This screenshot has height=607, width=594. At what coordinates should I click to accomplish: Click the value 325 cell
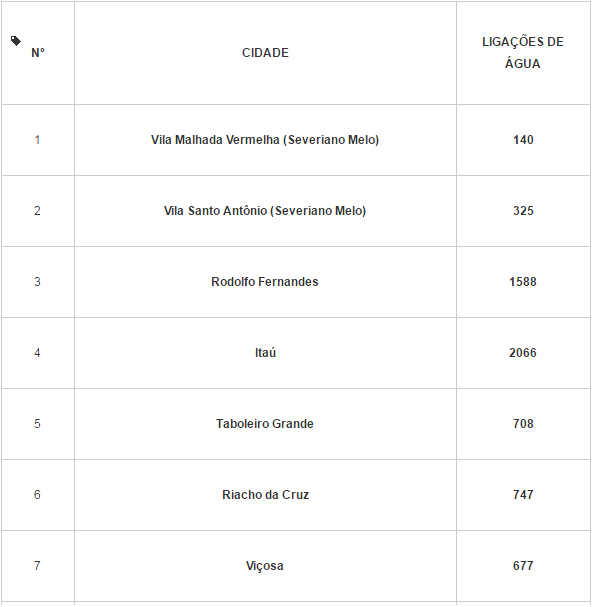(x=523, y=211)
